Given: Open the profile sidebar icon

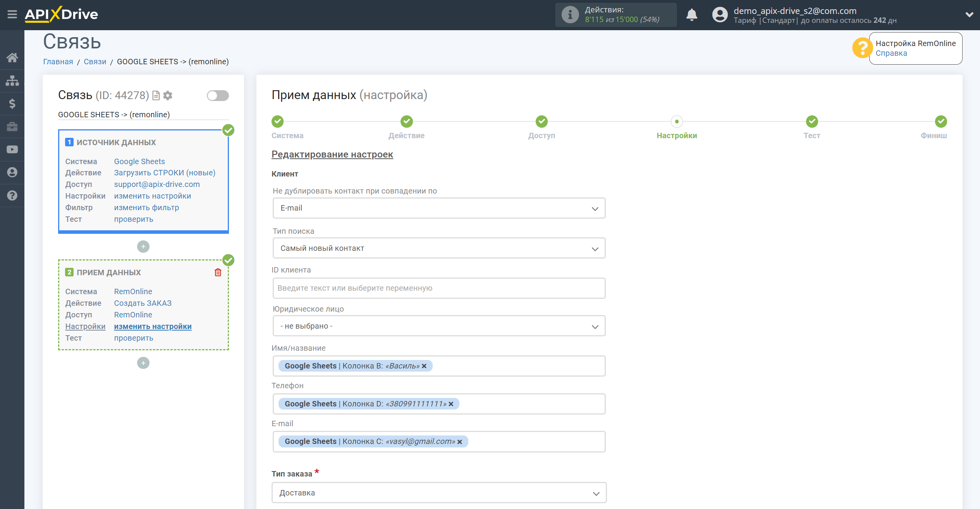Looking at the screenshot, I should click(x=12, y=172).
